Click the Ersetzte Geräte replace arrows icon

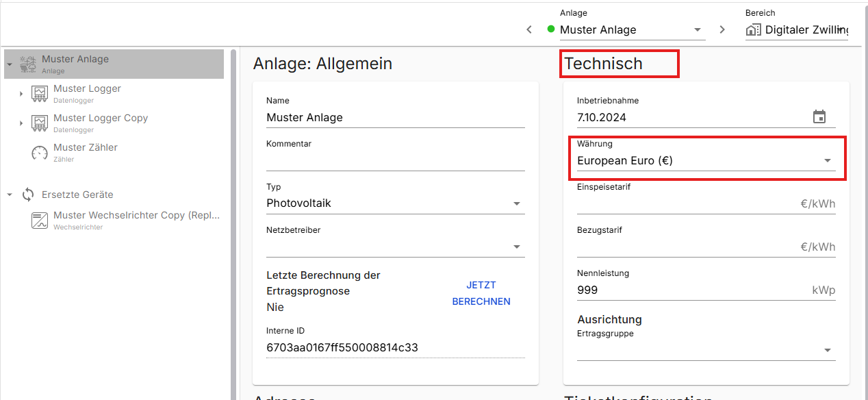[28, 195]
